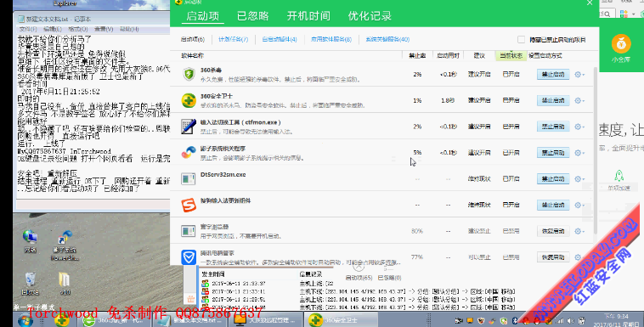Click the 360安全卫士 row icon
The width and height of the screenshot is (644, 327).
(x=189, y=100)
